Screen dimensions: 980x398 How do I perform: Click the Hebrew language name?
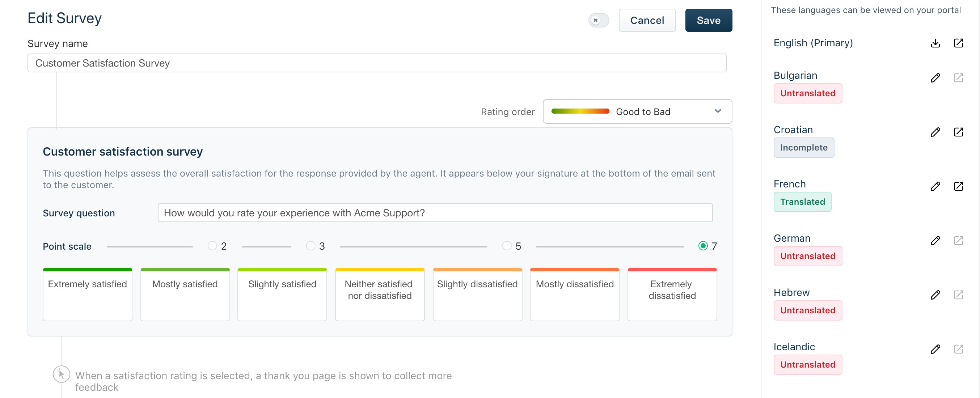tap(792, 293)
